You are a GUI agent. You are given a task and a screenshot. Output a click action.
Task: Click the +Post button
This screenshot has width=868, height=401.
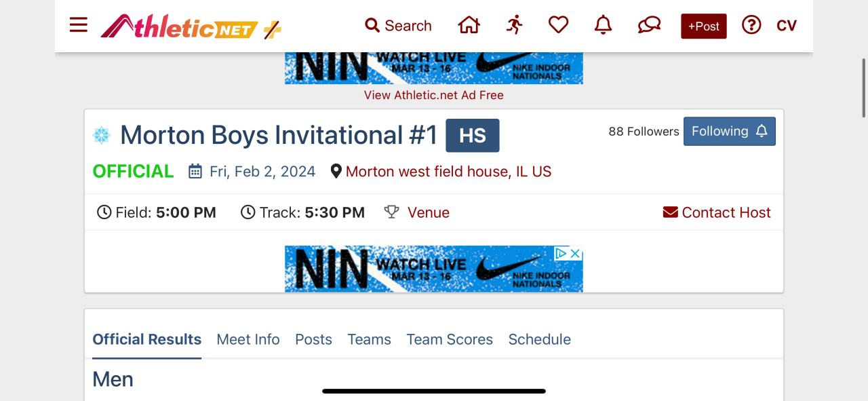pyautogui.click(x=704, y=26)
